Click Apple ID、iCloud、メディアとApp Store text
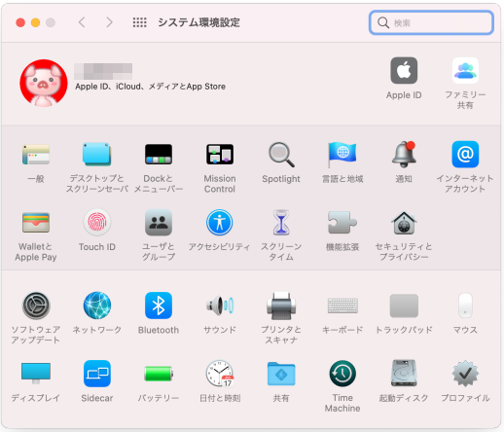The image size is (504, 432). (150, 87)
